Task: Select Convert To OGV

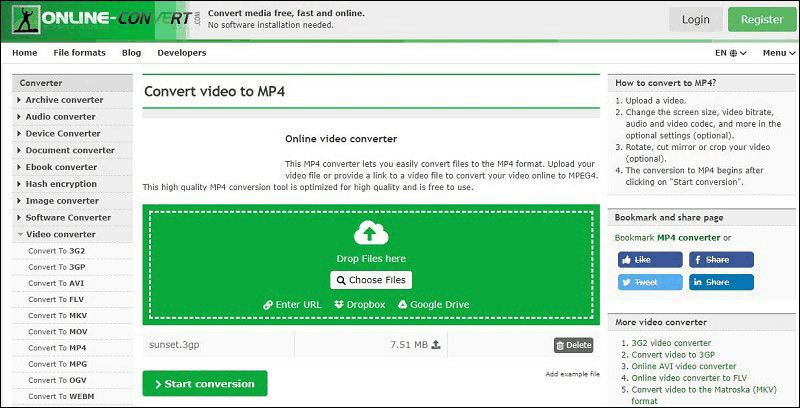Action: [58, 380]
